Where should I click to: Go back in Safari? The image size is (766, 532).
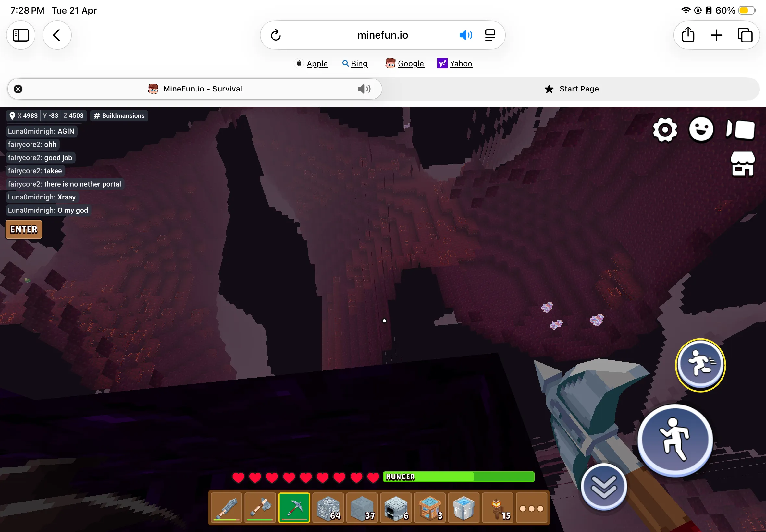pos(57,35)
